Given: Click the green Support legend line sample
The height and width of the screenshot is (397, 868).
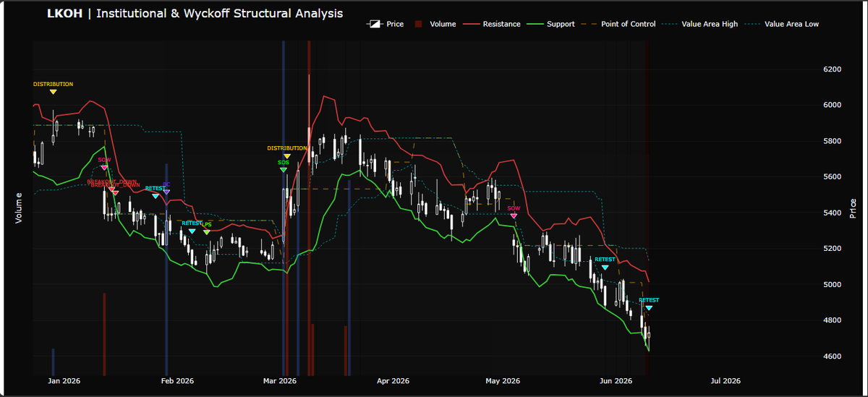Looking at the screenshot, I should pyautogui.click(x=535, y=24).
